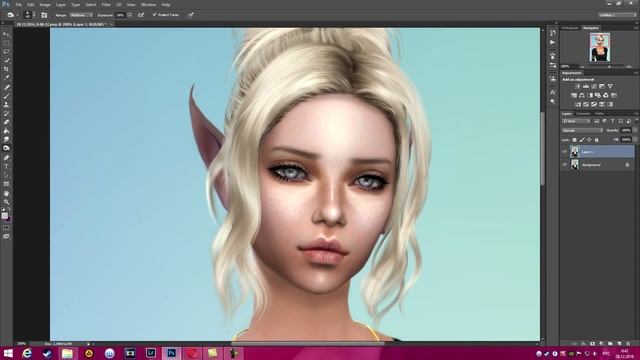This screenshot has height=360, width=640.
Task: Open the Range dropdown
Action: tap(81, 15)
